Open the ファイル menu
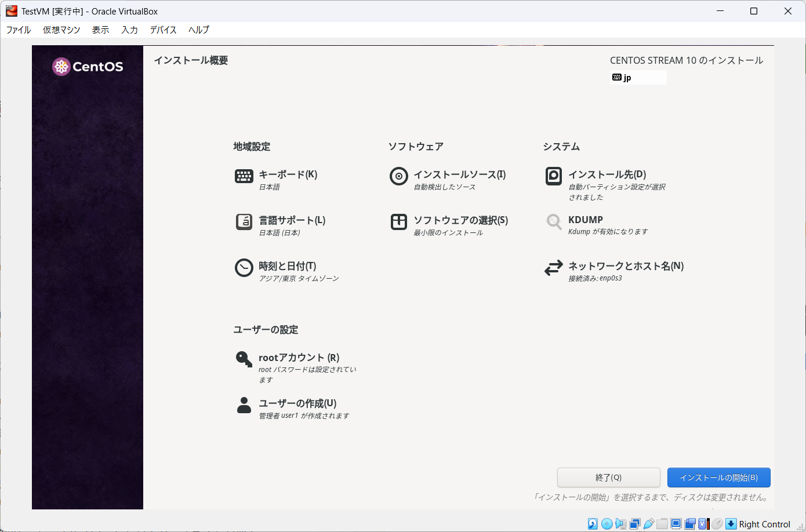 (x=19, y=30)
